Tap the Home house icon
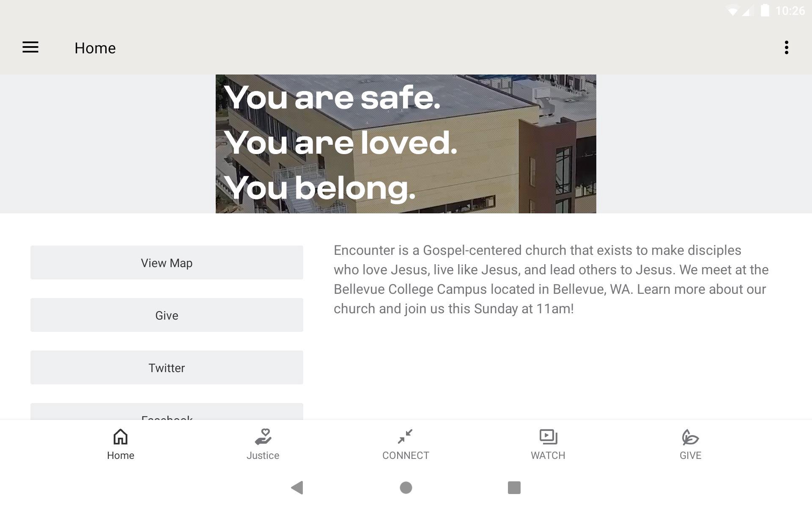Viewport: 812px width, 508px height. [121, 437]
